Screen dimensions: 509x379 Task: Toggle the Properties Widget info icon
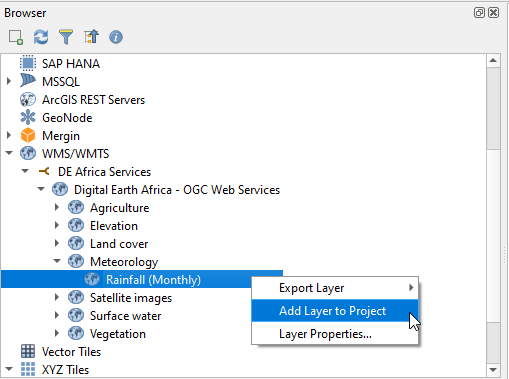(116, 37)
